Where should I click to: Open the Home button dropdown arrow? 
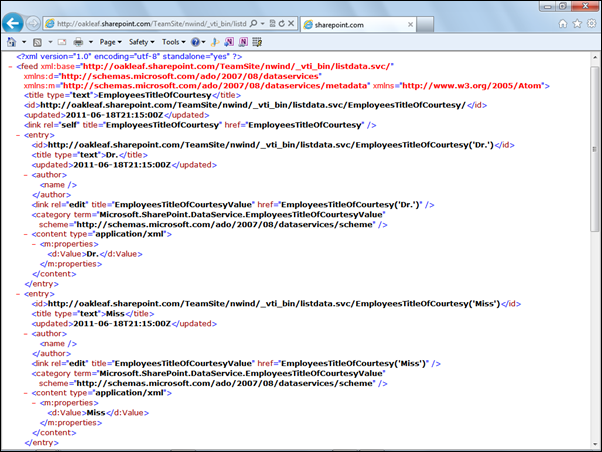point(24,42)
